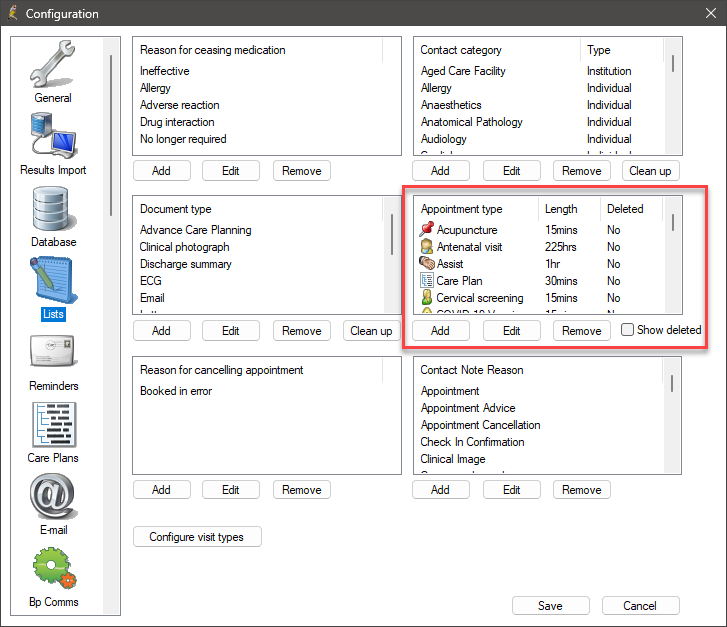Select 'Aged Care Facility' contact category
The width and height of the screenshot is (727, 627).
463,71
